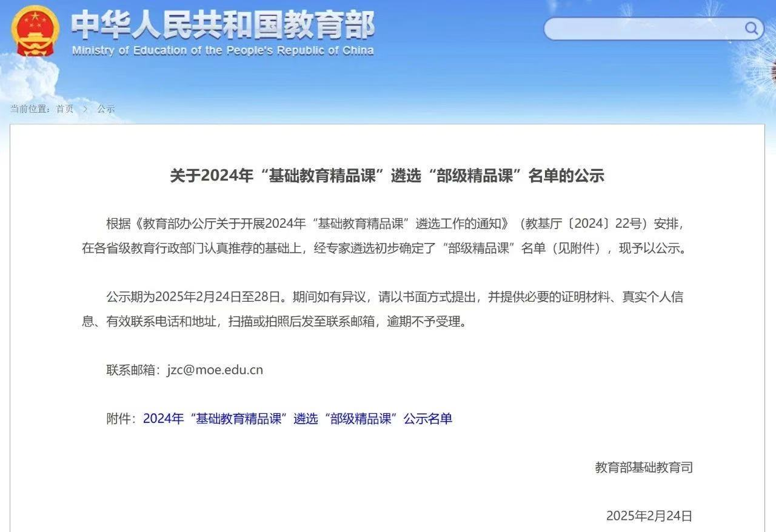Open the 公示 breadcrumb link

coord(106,109)
